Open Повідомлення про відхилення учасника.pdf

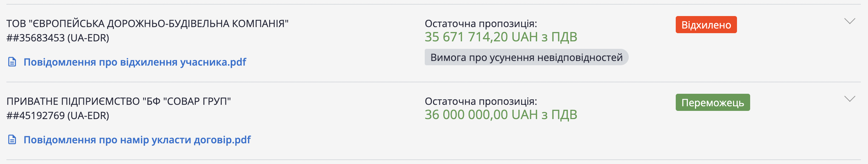click(135, 62)
